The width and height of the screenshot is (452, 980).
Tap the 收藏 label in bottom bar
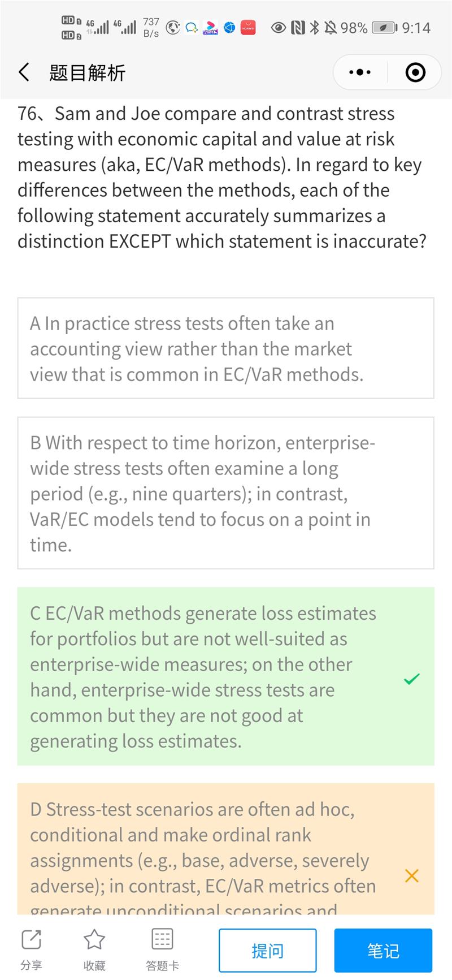point(94,965)
